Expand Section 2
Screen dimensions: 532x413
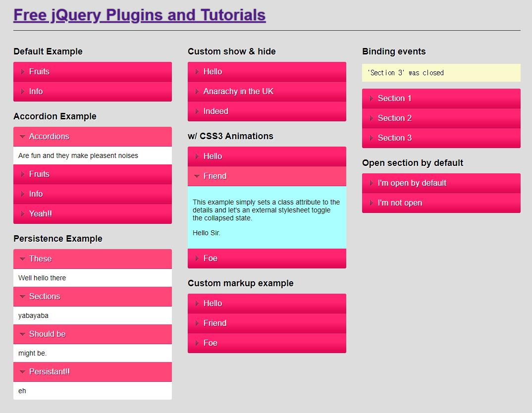(x=441, y=118)
